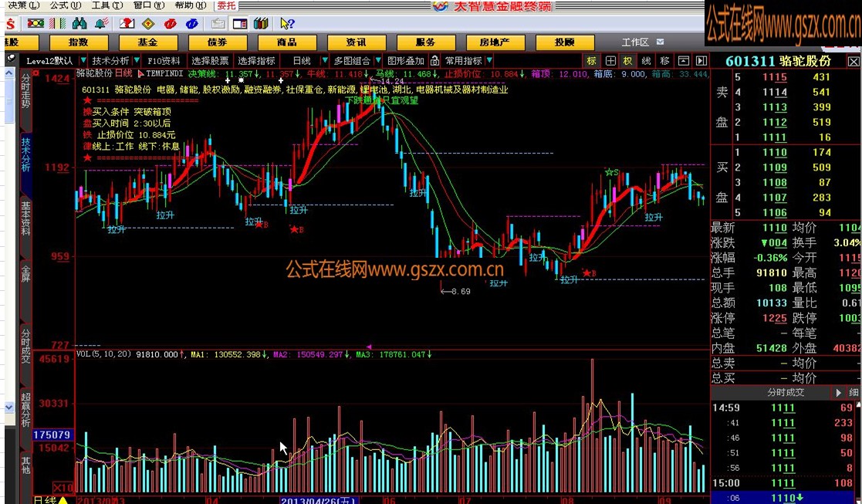Image resolution: width=862 pixels, height=504 pixels.
Task: Click the 图形叠加 button
Action: [x=406, y=60]
